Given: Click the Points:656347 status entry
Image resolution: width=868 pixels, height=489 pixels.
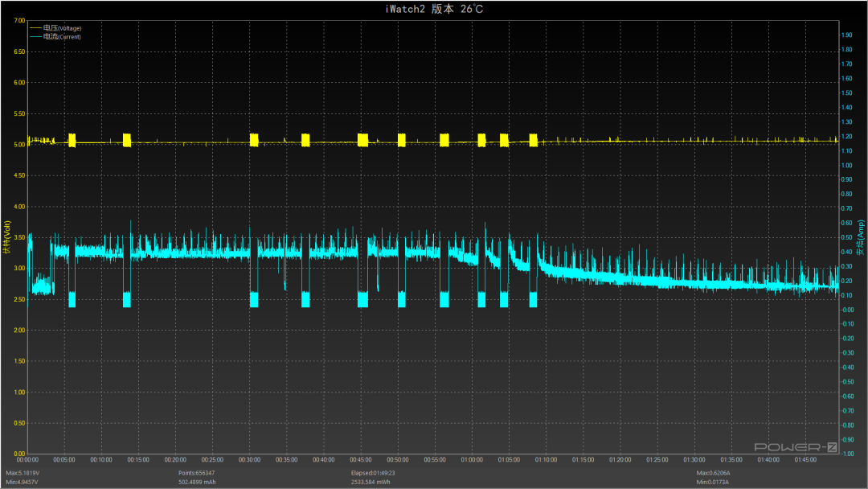Looking at the screenshot, I should (x=197, y=473).
